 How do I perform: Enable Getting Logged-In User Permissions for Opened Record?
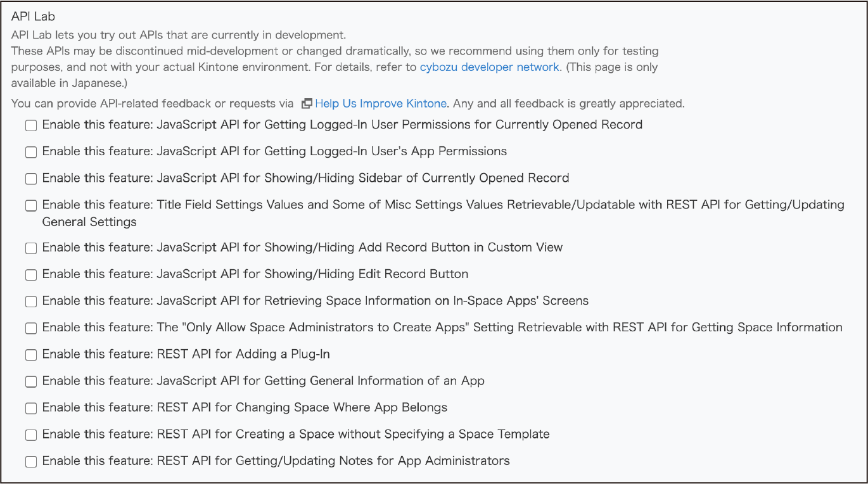pyautogui.click(x=31, y=125)
